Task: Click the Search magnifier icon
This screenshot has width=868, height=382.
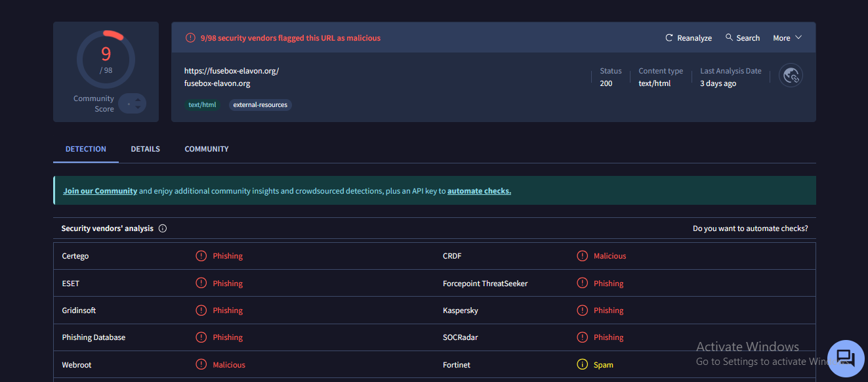Action: 729,37
